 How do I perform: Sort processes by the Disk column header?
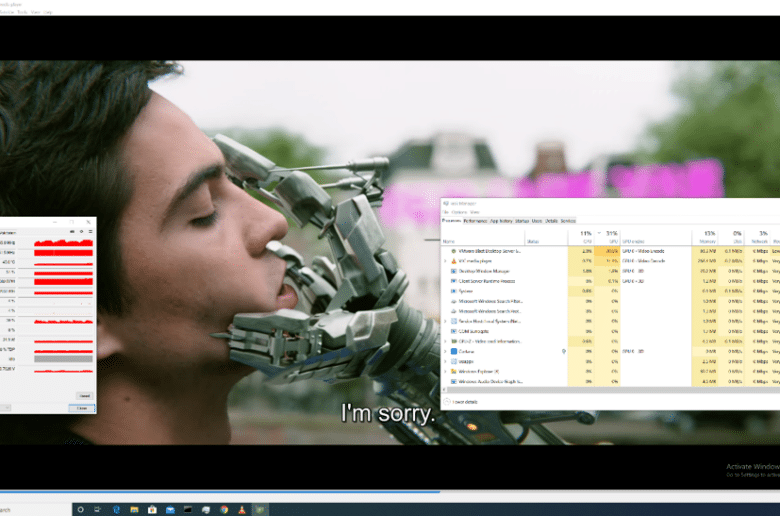pyautogui.click(x=732, y=237)
